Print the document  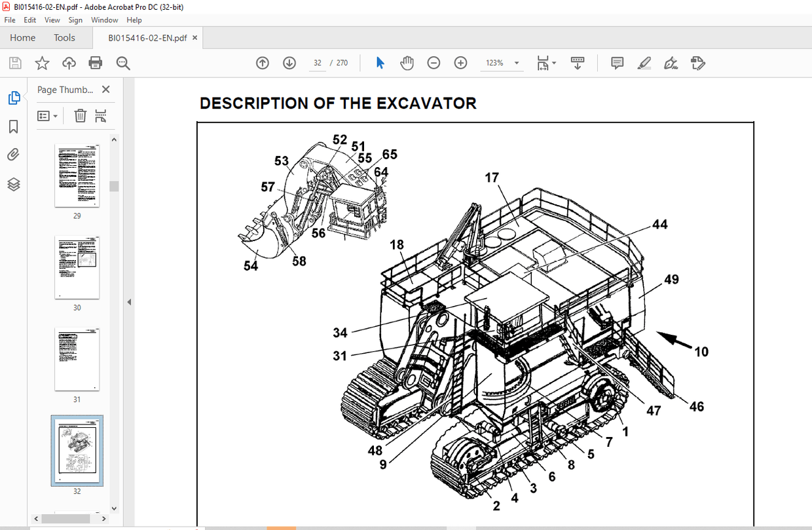click(96, 62)
